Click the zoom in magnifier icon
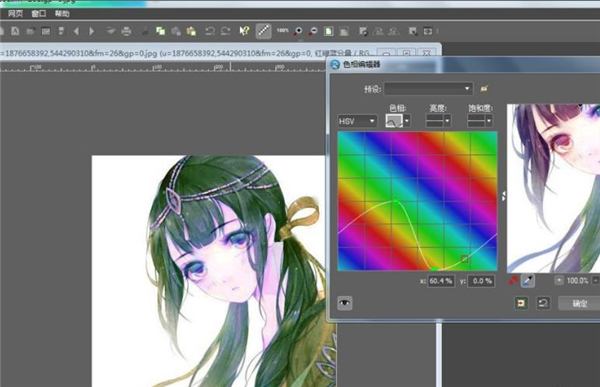The width and height of the screenshot is (600, 387). (x=298, y=31)
